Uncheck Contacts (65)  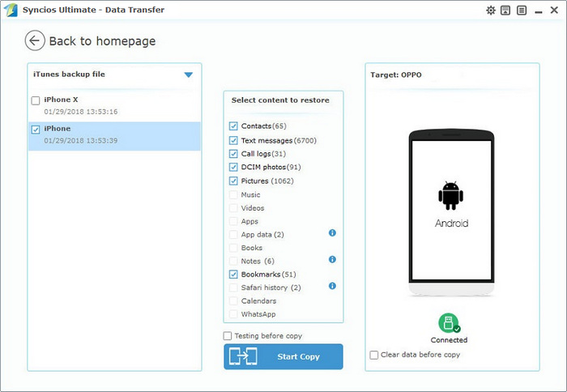pos(233,126)
